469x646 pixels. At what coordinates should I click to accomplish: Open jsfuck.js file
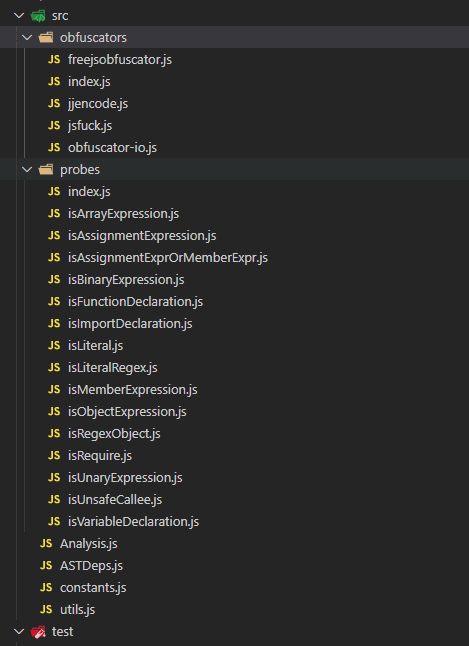90,126
